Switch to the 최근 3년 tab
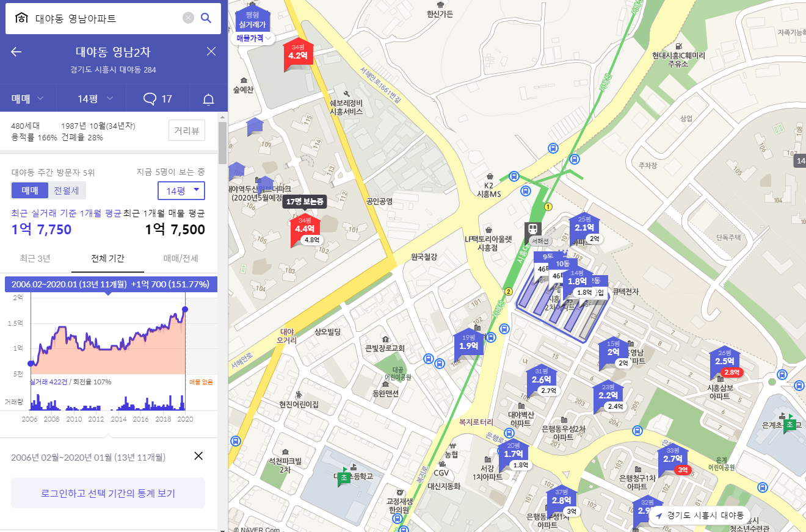 pyautogui.click(x=35, y=258)
